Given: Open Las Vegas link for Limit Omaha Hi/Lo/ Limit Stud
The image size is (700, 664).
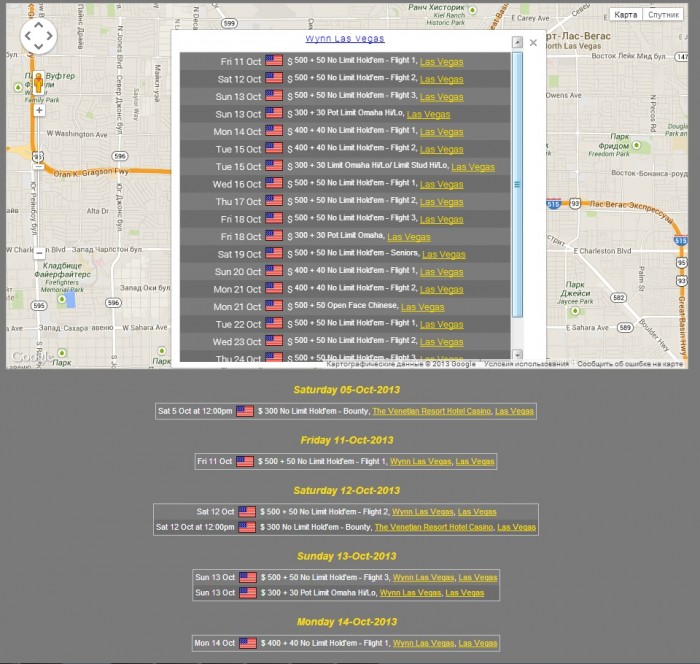Looking at the screenshot, I should pos(473,167).
